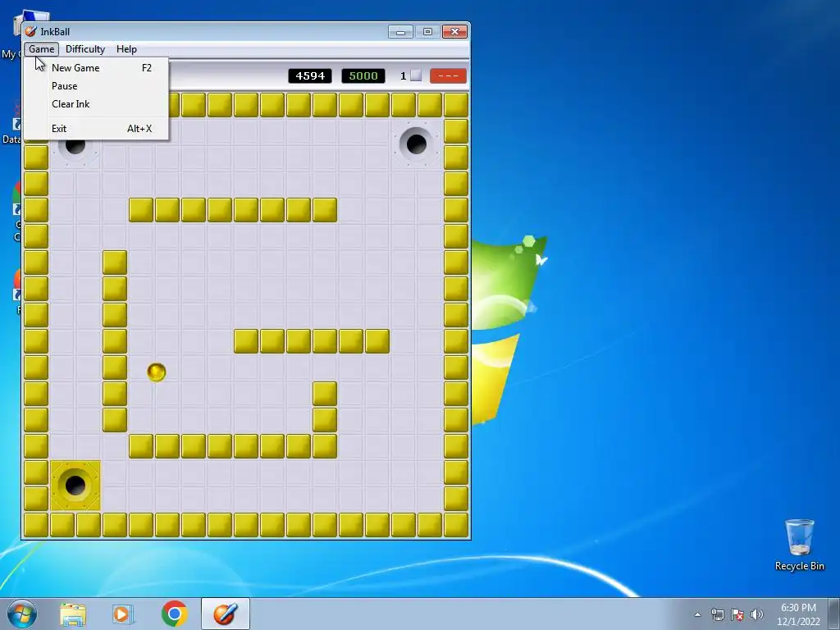Click Exit in the Game menu
Viewport: 840px width, 630px height.
[101, 129]
